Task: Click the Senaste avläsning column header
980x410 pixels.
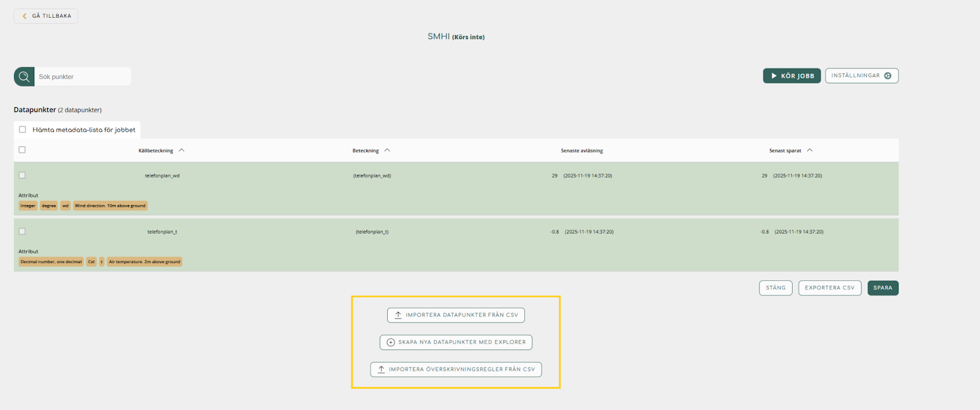Action: click(581, 151)
